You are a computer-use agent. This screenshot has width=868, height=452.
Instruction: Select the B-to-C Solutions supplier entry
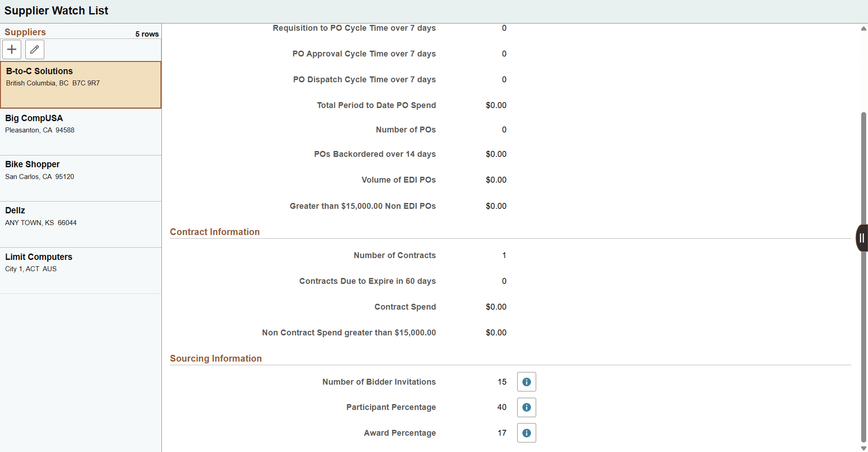(x=80, y=85)
